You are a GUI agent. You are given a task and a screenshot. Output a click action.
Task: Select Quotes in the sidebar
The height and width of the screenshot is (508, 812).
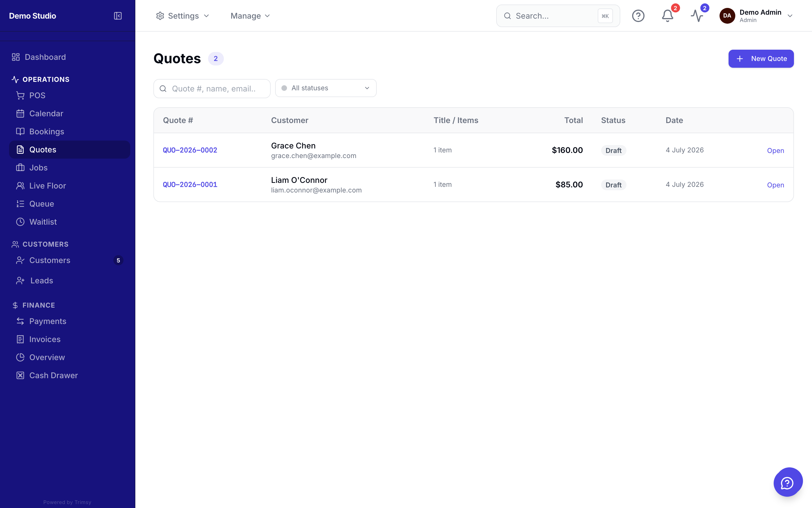(x=69, y=150)
